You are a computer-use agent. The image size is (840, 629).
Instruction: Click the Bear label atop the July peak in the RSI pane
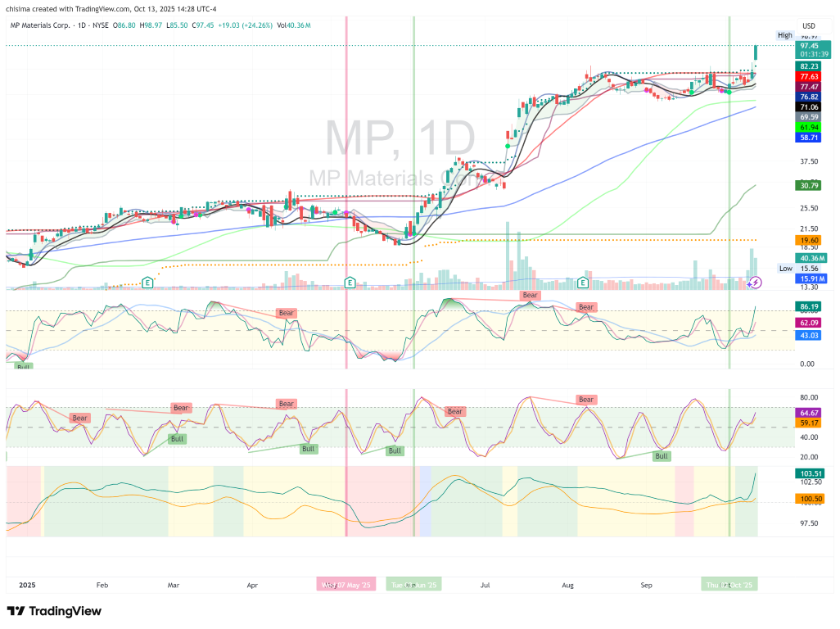(x=530, y=295)
